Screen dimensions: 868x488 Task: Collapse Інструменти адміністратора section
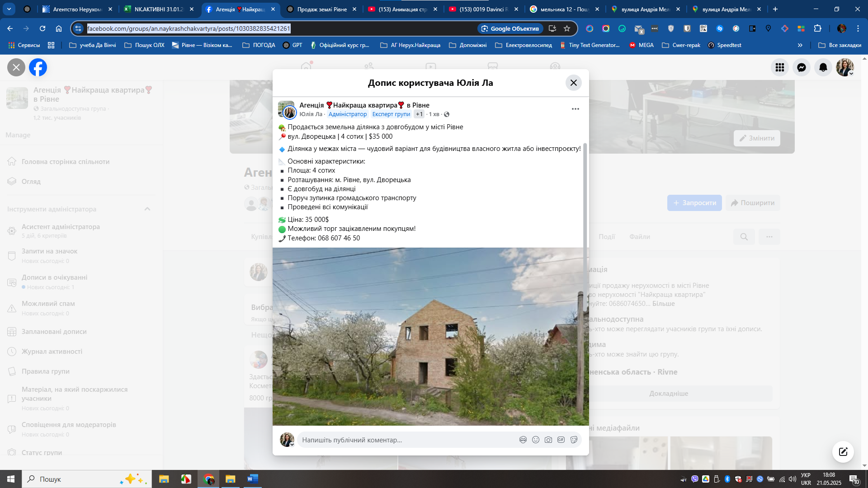147,209
